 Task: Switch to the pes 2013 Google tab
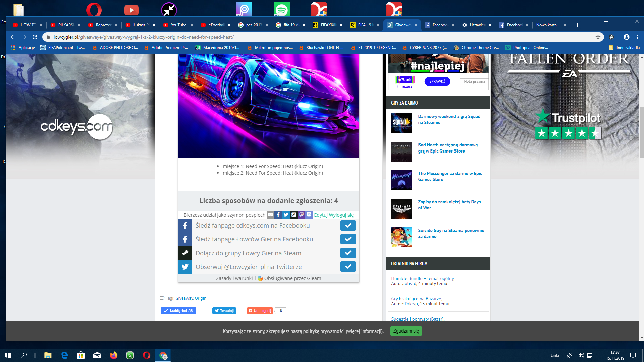tap(253, 25)
